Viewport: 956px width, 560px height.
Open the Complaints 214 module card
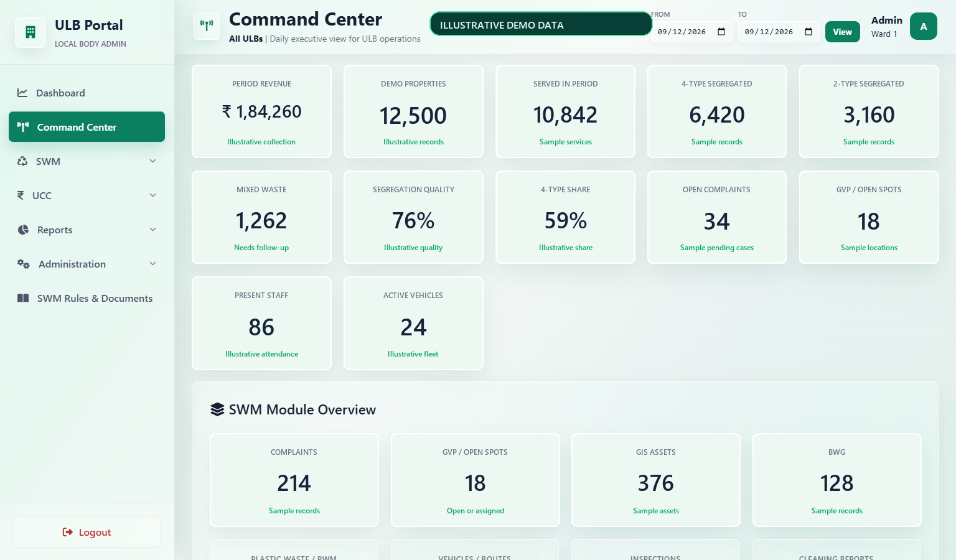pyautogui.click(x=294, y=480)
